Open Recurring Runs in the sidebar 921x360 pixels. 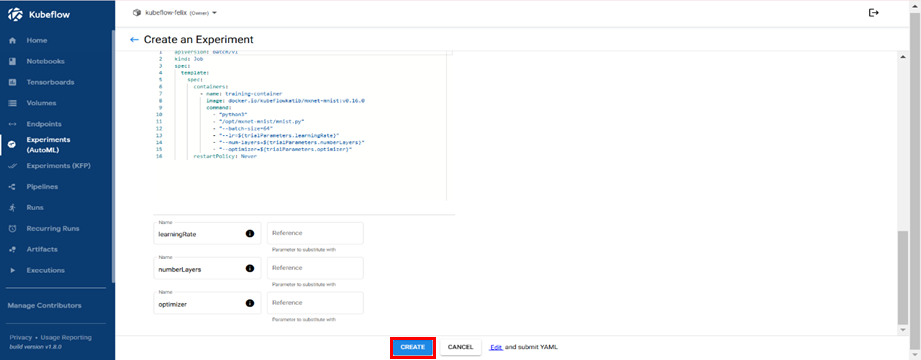point(53,228)
